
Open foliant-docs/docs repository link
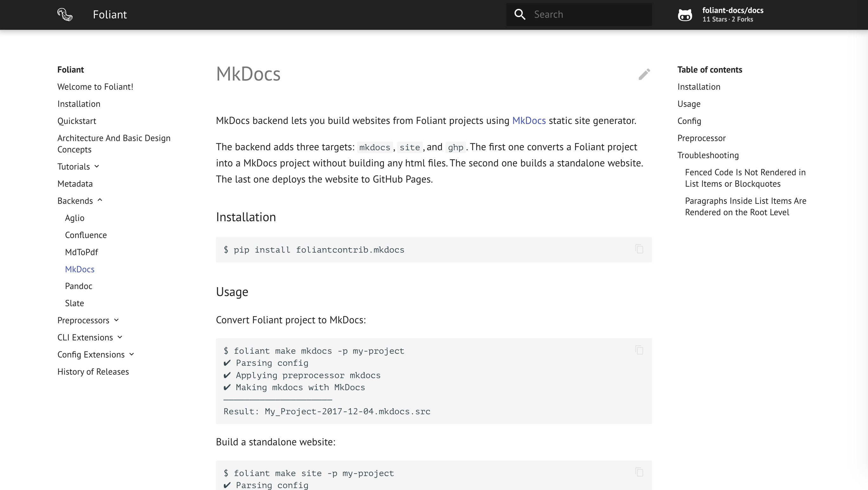(733, 10)
